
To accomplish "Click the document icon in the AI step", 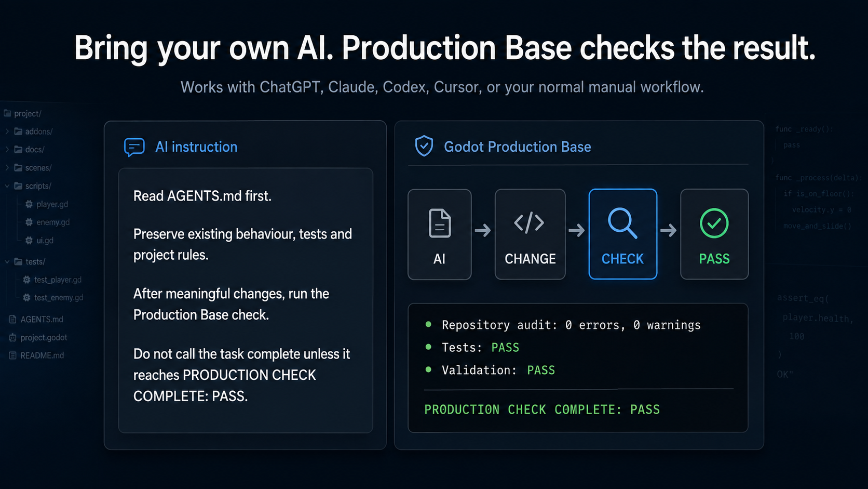I will [440, 223].
